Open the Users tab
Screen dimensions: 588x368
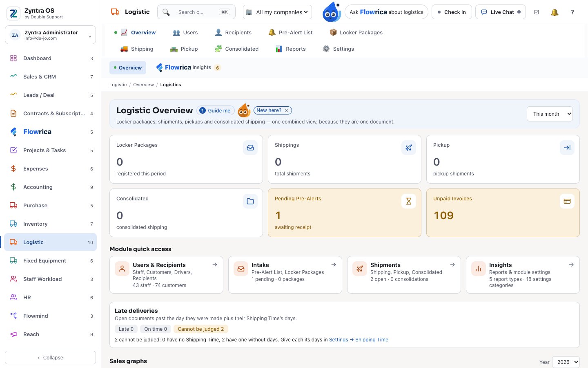[x=185, y=32]
